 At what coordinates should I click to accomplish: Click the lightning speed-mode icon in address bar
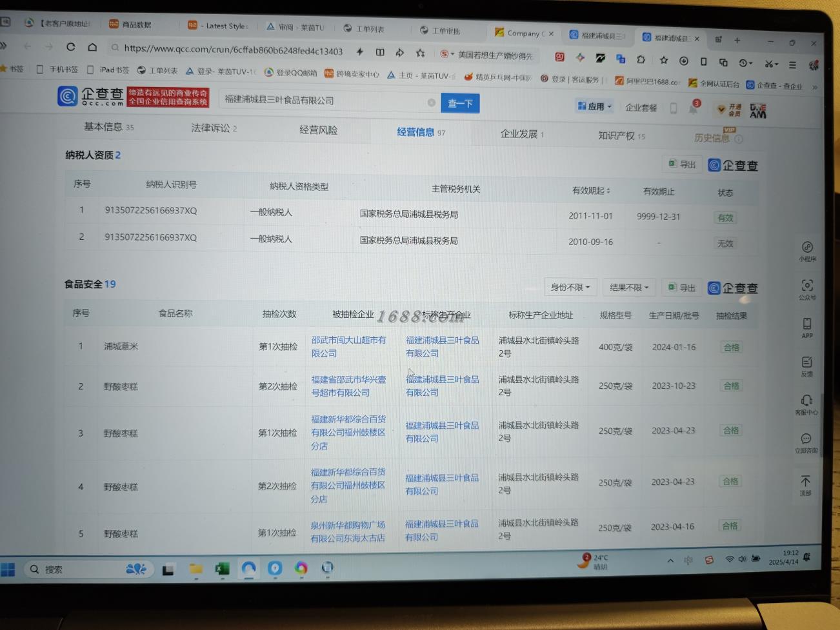[360, 52]
